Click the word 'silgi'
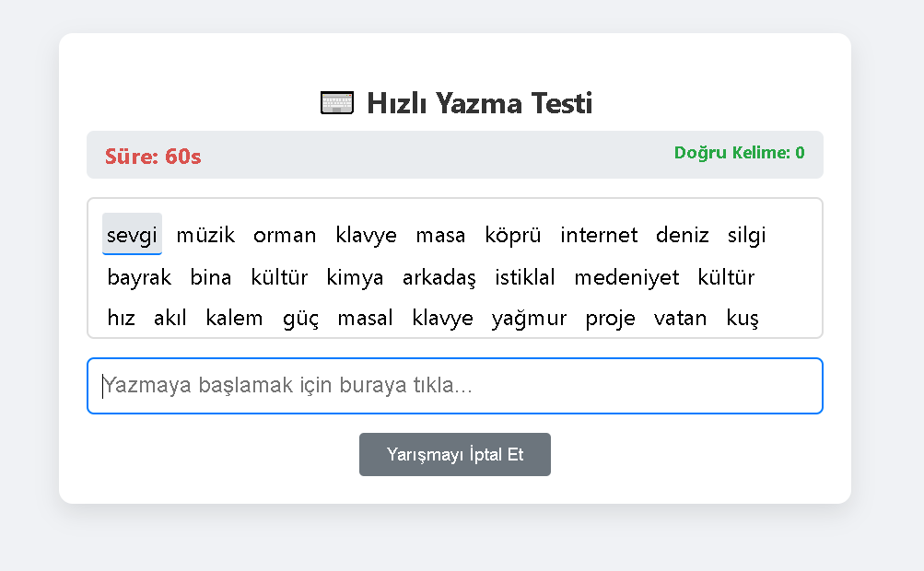The height and width of the screenshot is (571, 924). click(746, 235)
